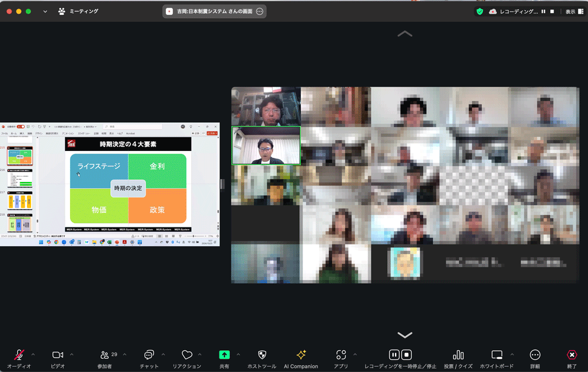
Task: Open the ホワイトボード whiteboard
Action: coord(497,355)
